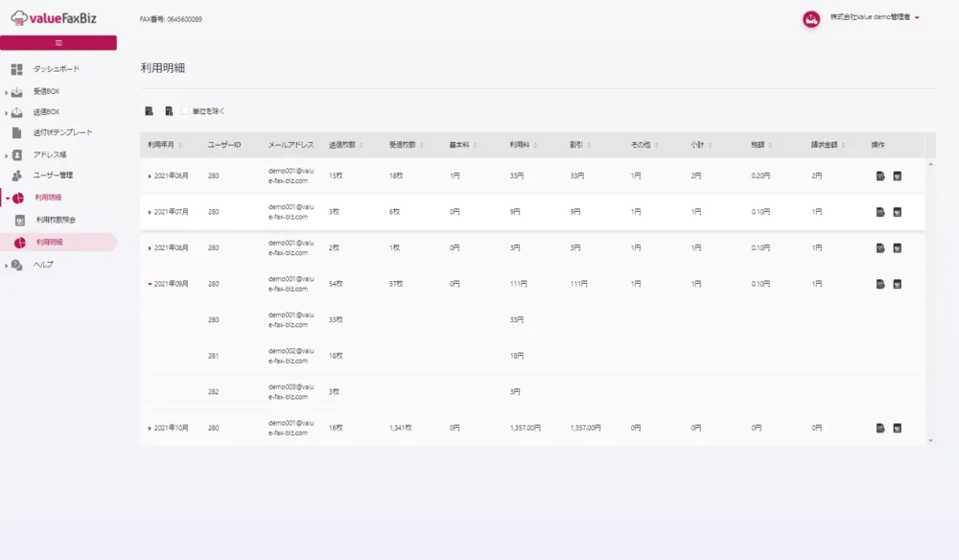Click the valueFaxBiz logo
959x560 pixels.
54,18
